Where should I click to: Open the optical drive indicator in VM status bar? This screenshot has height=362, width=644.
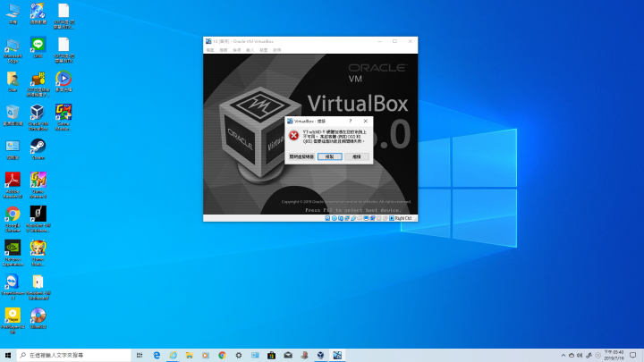point(335,218)
